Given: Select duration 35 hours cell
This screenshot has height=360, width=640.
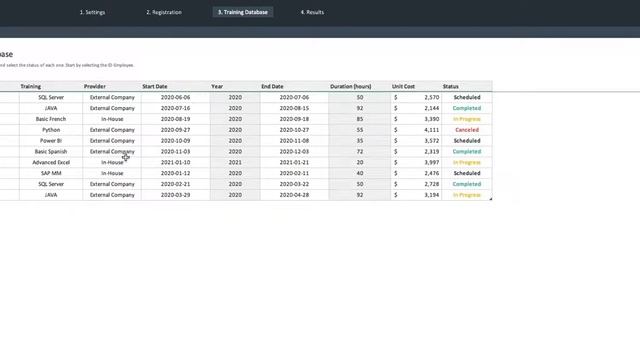Looking at the screenshot, I should (360, 141).
